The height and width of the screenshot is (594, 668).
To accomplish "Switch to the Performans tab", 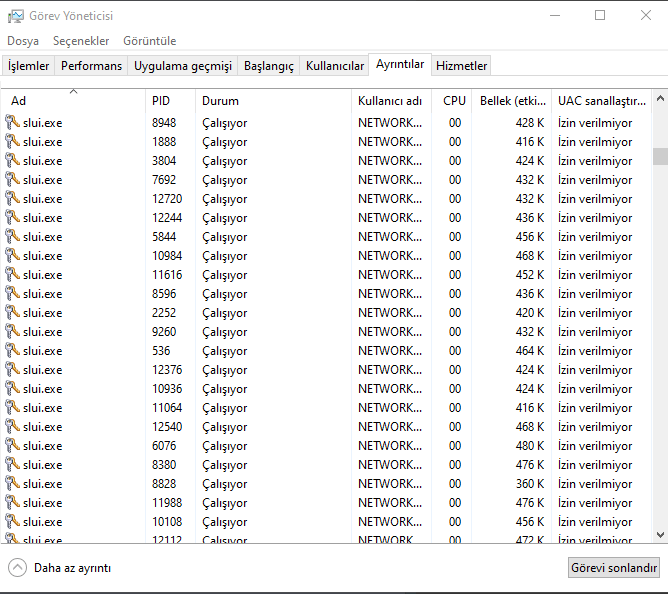I will (x=91, y=66).
